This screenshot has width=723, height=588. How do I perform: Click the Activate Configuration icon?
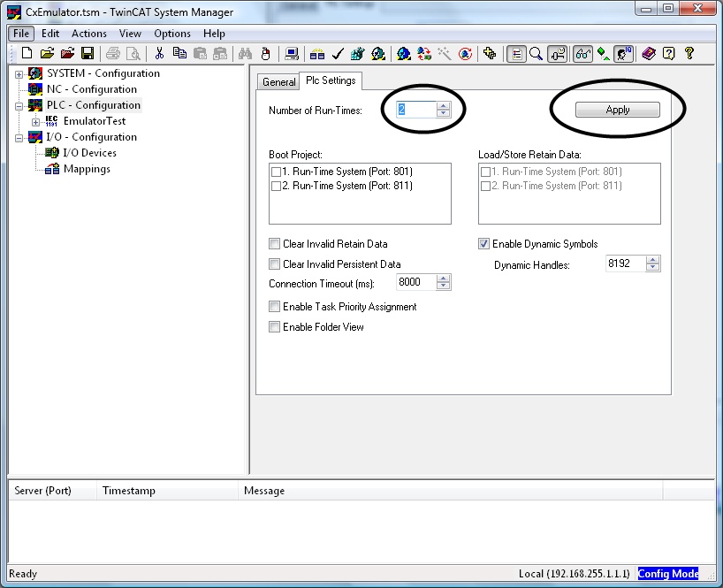coord(357,54)
